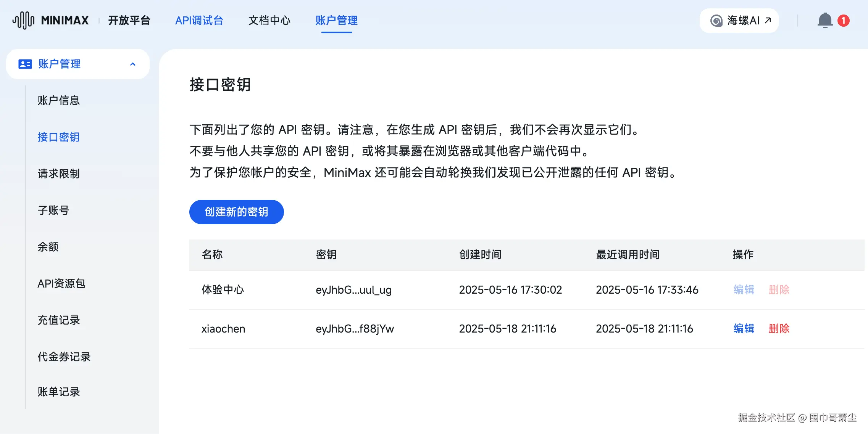Select 接口密钥 in the sidebar
The height and width of the screenshot is (434, 868).
click(x=58, y=137)
